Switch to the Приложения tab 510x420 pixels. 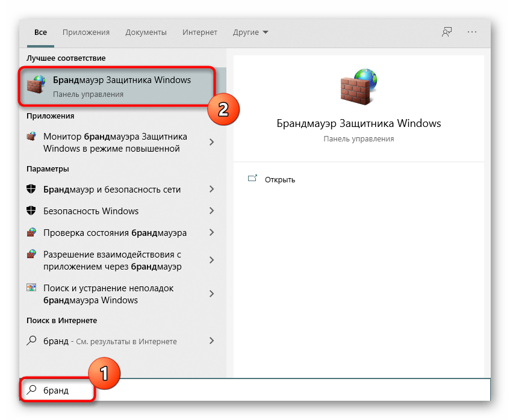coord(86,32)
